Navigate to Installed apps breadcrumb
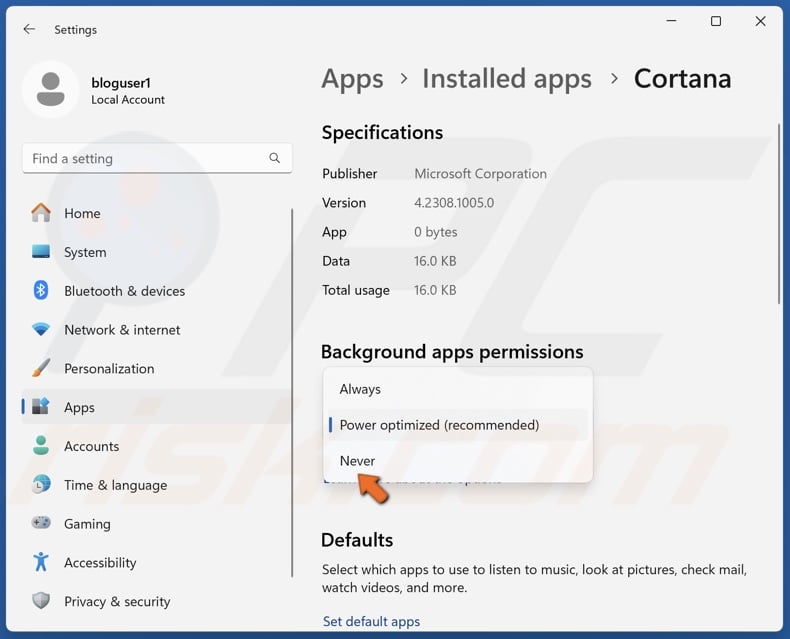 (506, 79)
